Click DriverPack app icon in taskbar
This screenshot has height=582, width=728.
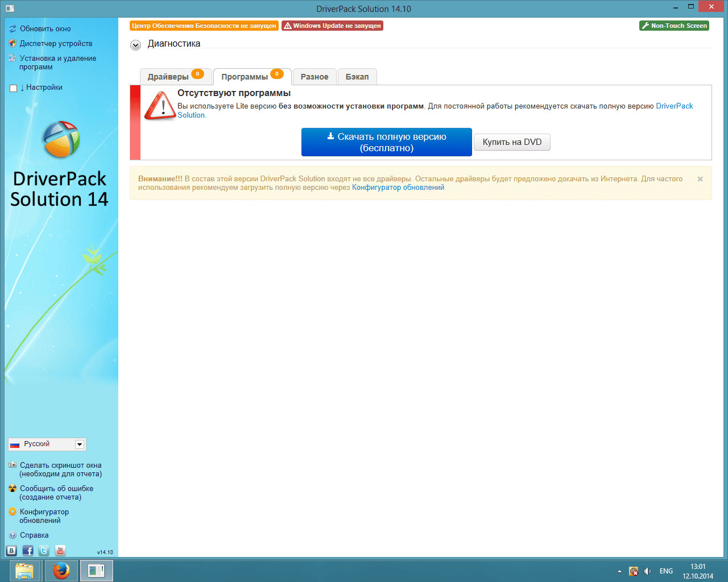click(x=96, y=571)
